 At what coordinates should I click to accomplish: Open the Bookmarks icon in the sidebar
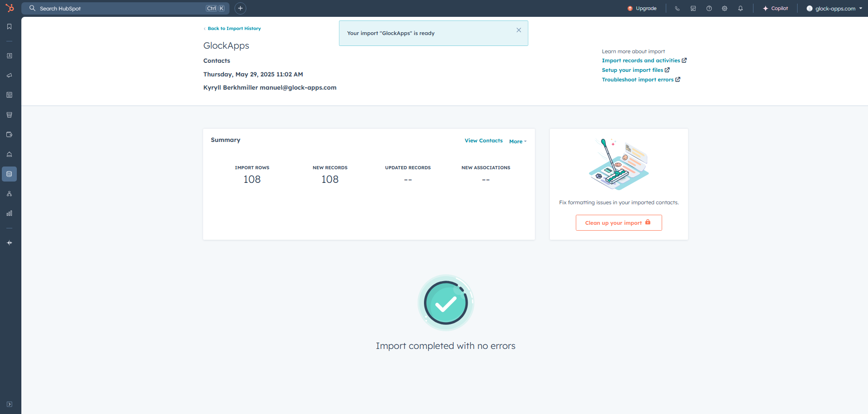[x=9, y=26]
